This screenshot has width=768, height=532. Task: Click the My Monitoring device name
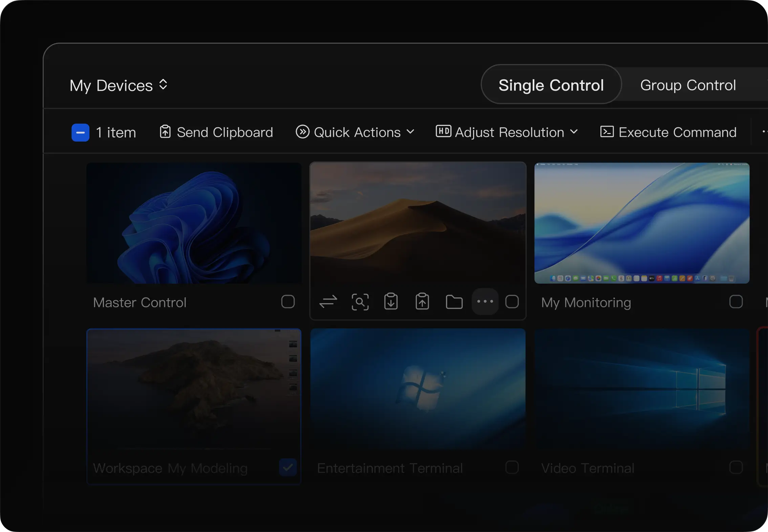click(586, 303)
